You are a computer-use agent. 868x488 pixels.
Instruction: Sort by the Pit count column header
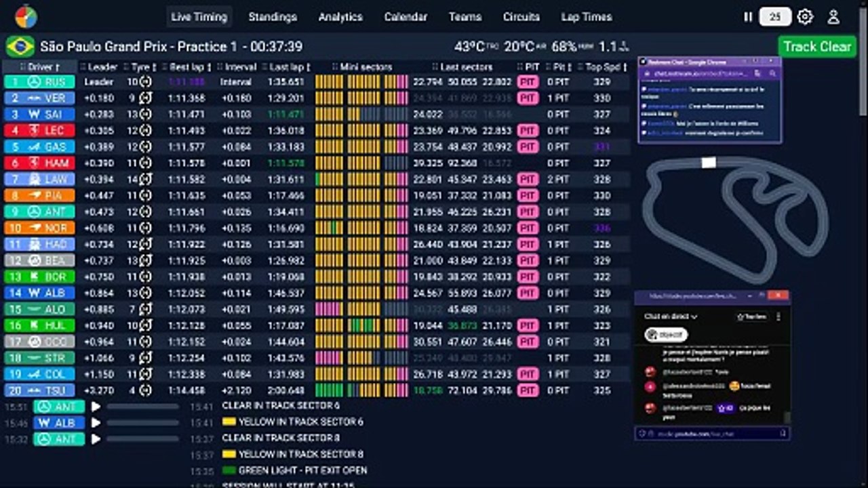[x=559, y=67]
